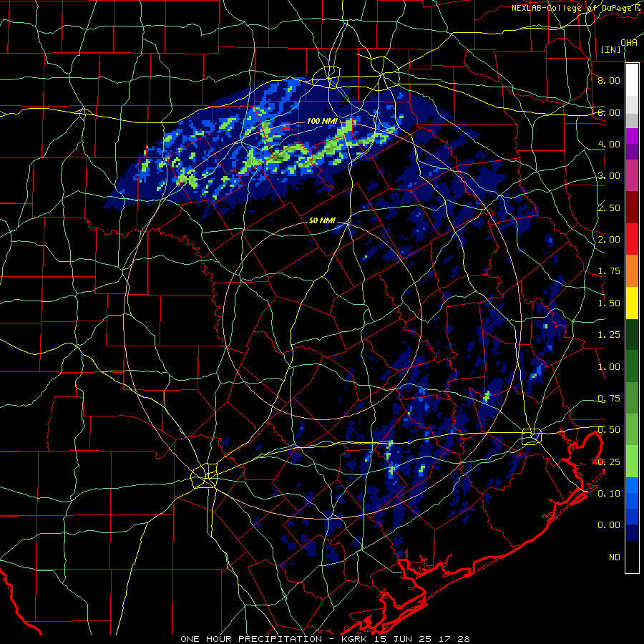Select the pink 3.00 color scale swatch

coord(632,175)
